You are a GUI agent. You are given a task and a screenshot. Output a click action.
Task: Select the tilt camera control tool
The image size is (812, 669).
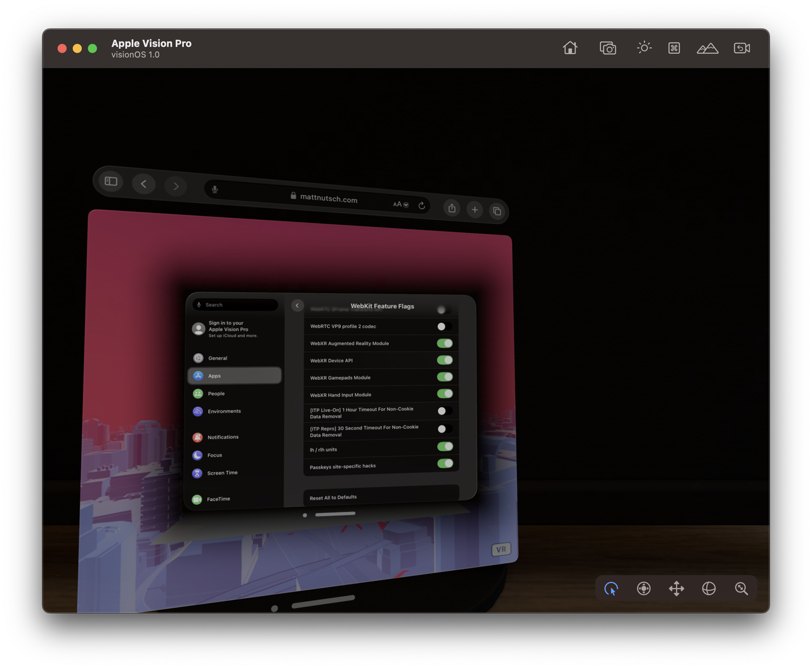(644, 588)
